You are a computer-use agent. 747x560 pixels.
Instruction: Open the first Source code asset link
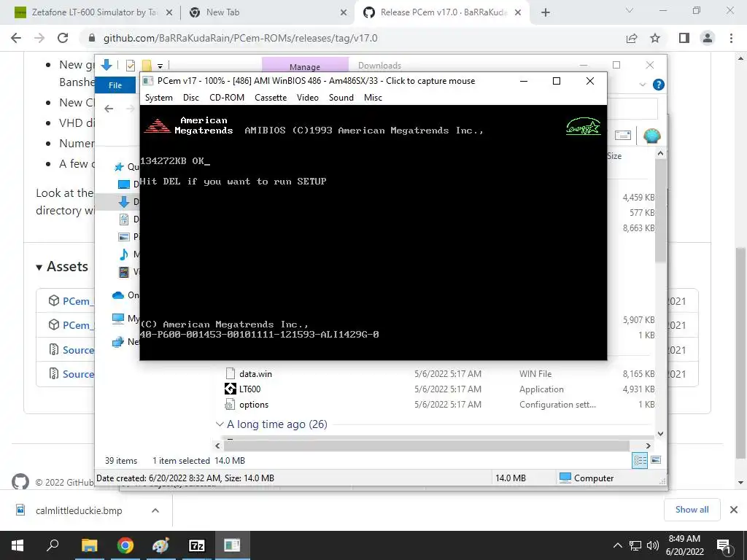tap(78, 350)
